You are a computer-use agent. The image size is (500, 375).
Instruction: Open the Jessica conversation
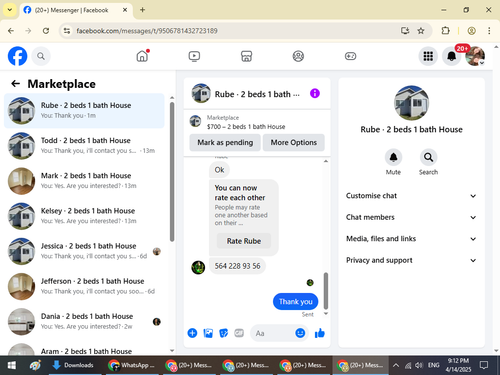coord(84,251)
